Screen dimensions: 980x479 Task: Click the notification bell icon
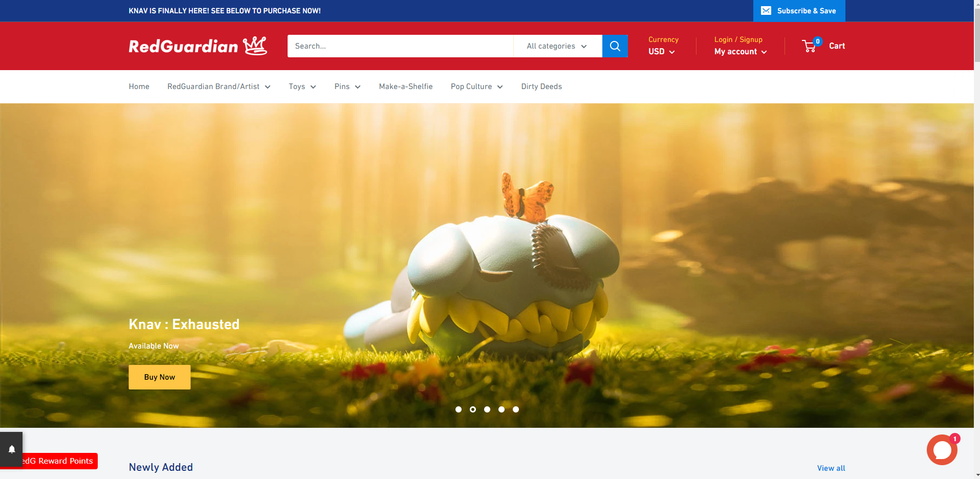pos(11,449)
